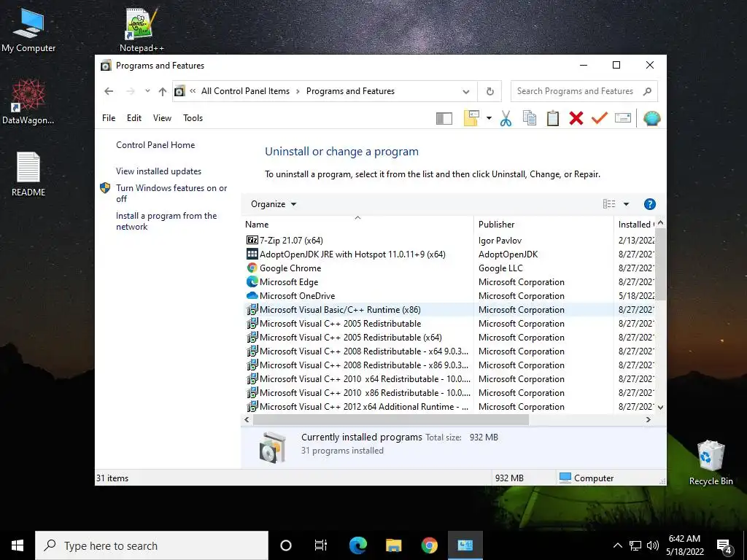Go to Control Panel Home link

coord(155,145)
